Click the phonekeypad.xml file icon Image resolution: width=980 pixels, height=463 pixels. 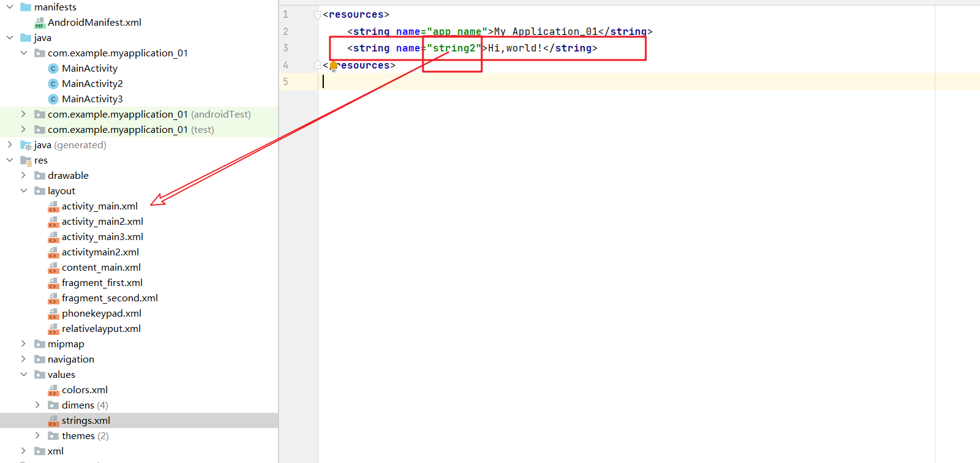[x=53, y=314]
